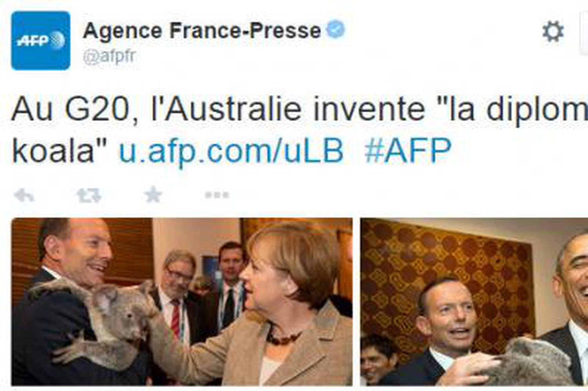
Task: Open the Agence France-Presse account name
Action: pyautogui.click(x=202, y=31)
